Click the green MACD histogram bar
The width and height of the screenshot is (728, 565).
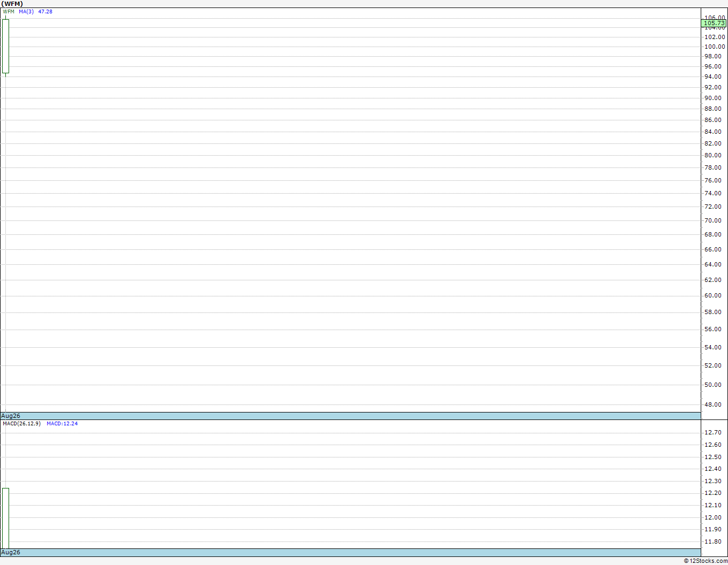5,518
